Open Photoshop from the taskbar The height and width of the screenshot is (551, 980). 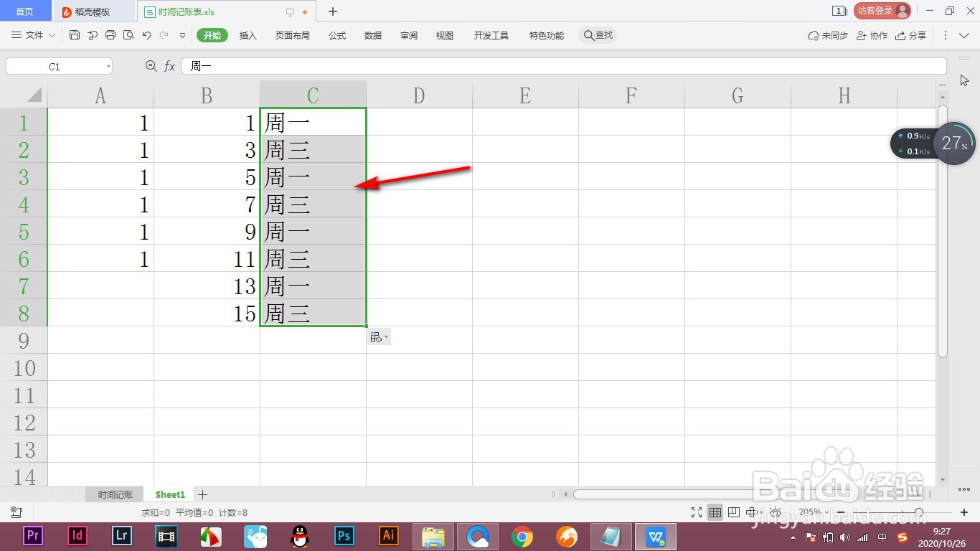pos(344,535)
